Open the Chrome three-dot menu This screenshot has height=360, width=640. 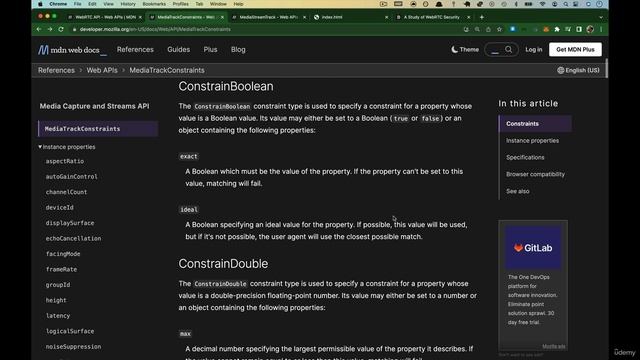pos(601,29)
